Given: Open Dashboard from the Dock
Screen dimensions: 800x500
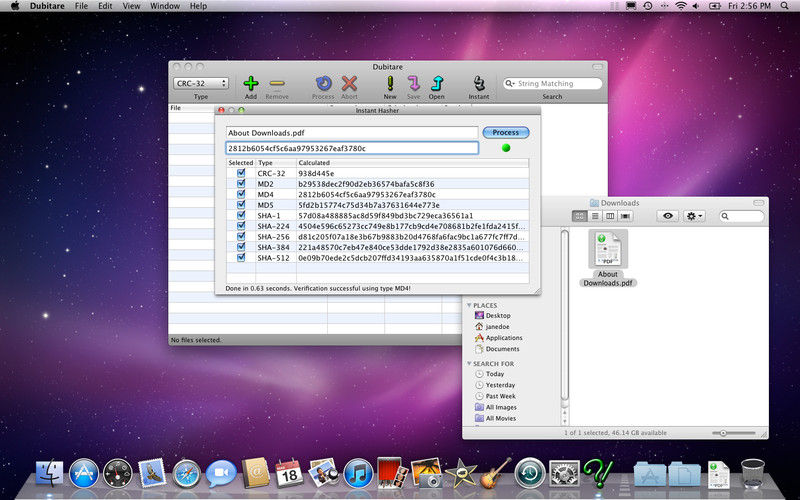Looking at the screenshot, I should click(118, 473).
